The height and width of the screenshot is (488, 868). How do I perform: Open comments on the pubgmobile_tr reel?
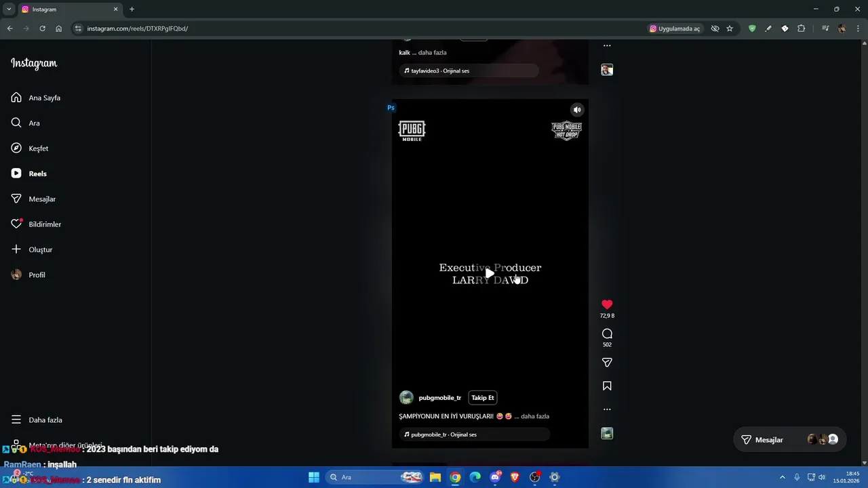[607, 333]
